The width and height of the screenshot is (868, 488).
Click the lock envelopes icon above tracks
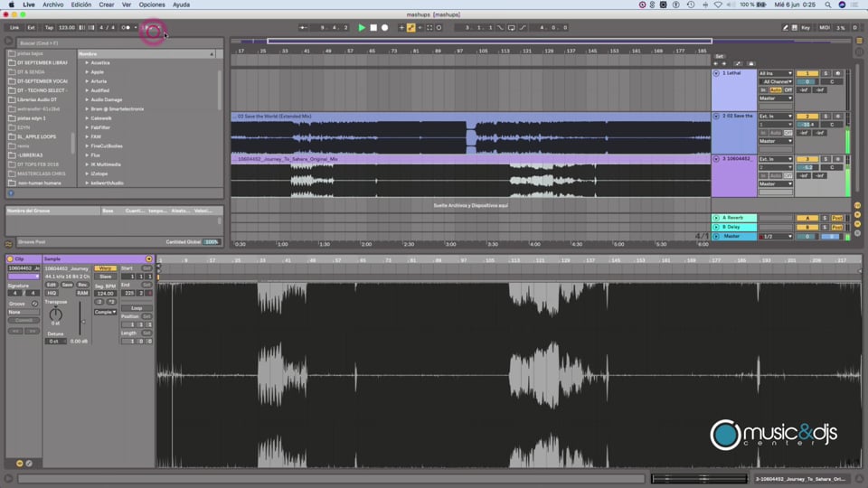click(x=751, y=63)
